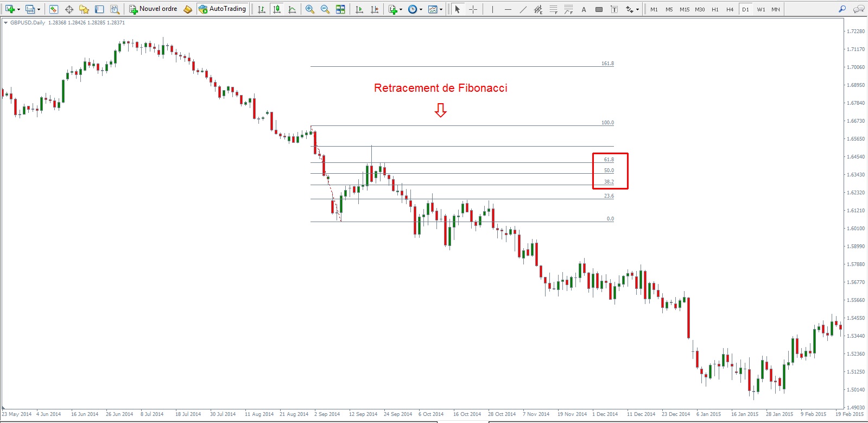Expand the Profiles dropdown arrow
Screen dimensions: 868x423
pos(39,9)
